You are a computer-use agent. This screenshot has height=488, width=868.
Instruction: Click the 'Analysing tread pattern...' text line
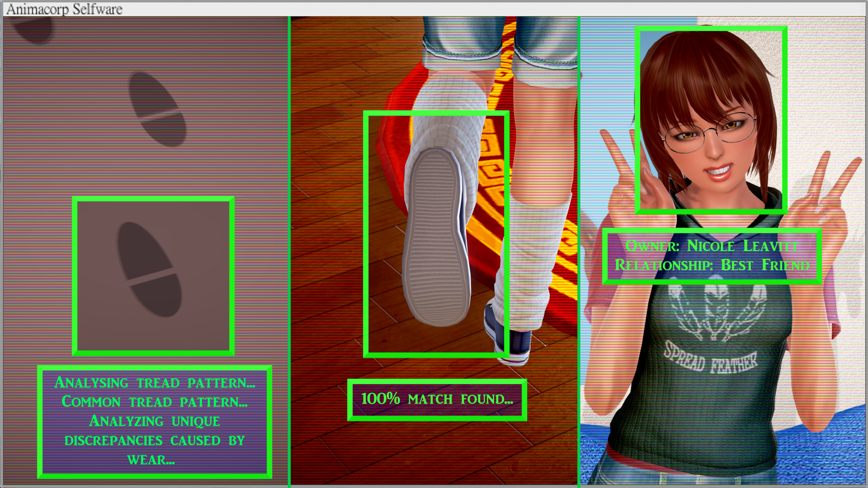155,383
